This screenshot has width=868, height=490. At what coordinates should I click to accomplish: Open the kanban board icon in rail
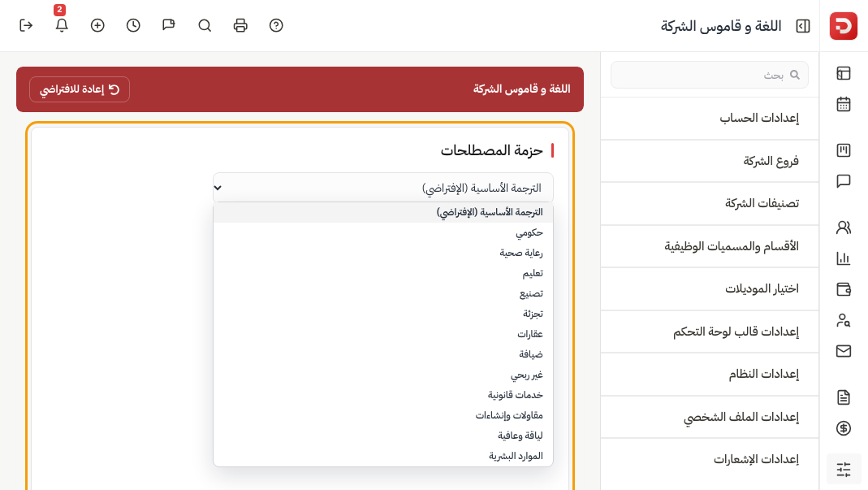point(843,150)
